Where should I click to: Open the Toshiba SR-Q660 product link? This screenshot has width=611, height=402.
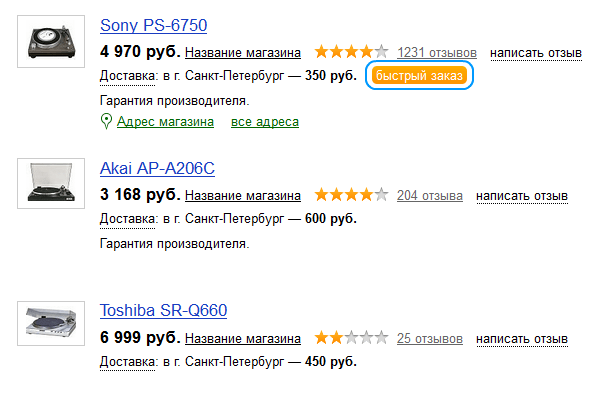click(164, 311)
